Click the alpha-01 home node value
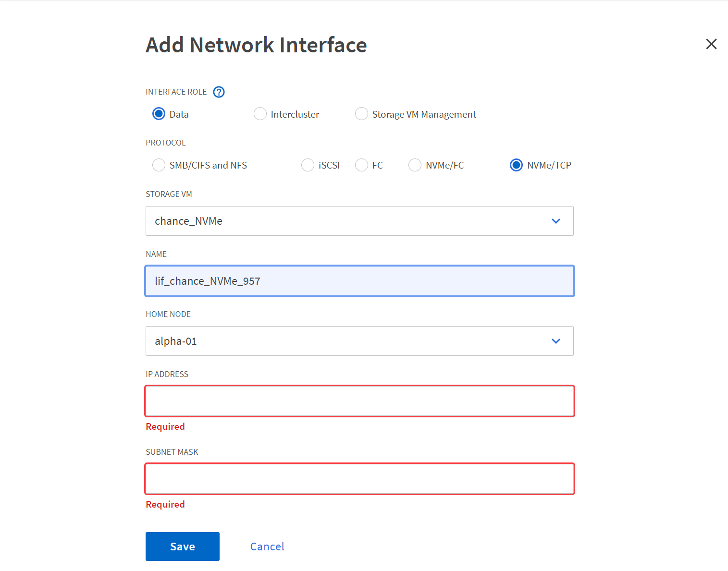 (176, 341)
